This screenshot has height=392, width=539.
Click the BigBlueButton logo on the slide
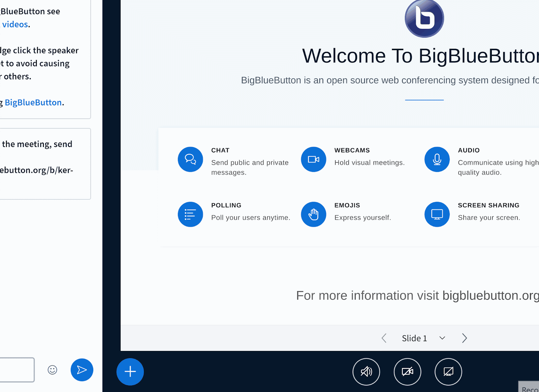tap(424, 18)
